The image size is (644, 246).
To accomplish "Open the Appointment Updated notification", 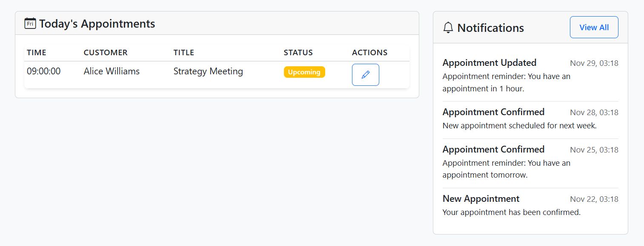I will click(489, 63).
